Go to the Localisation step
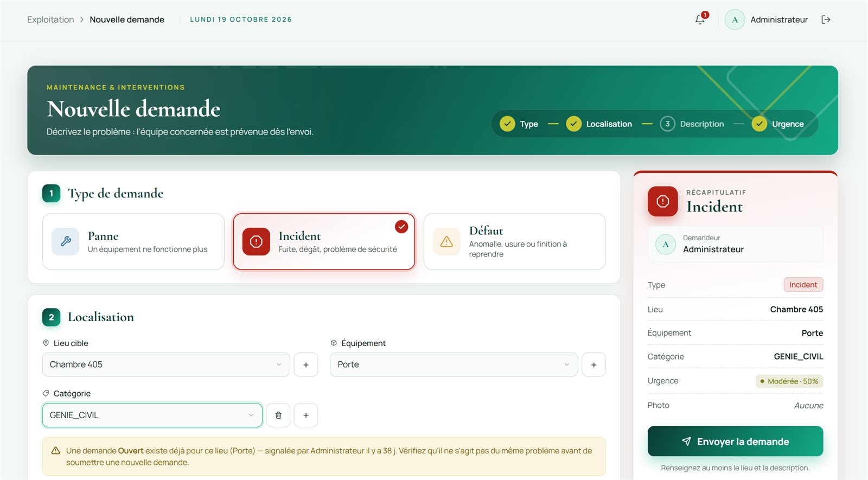Image resolution: width=868 pixels, height=480 pixels. pos(599,124)
